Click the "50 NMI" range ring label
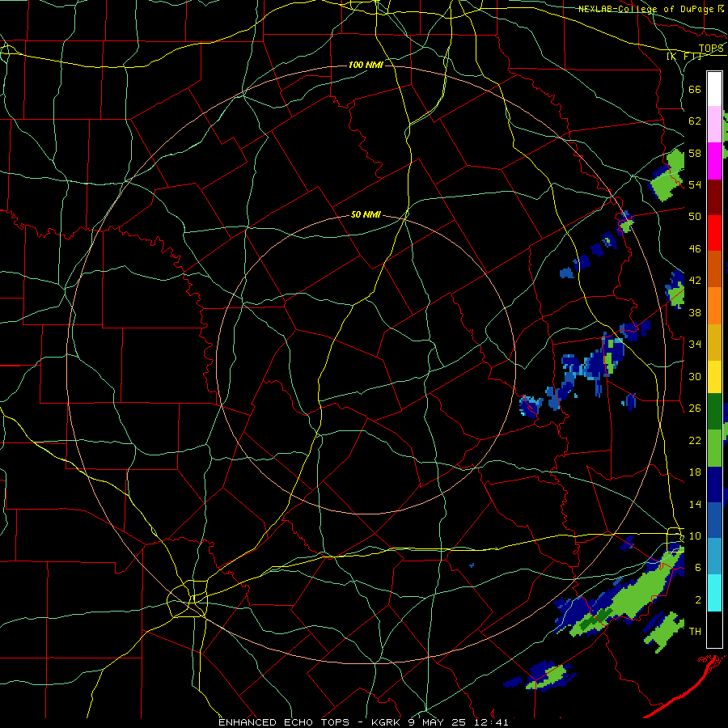Viewport: 728px width, 728px height. tap(366, 214)
